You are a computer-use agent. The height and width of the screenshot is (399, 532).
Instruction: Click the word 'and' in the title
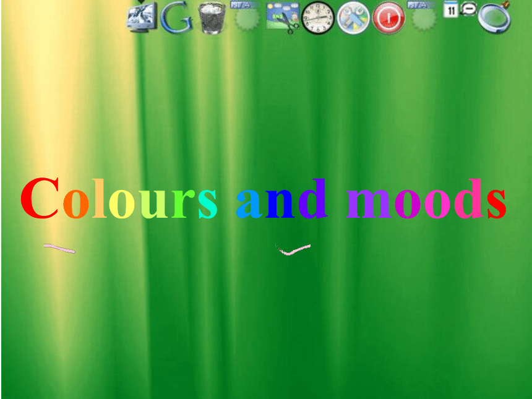(x=281, y=198)
